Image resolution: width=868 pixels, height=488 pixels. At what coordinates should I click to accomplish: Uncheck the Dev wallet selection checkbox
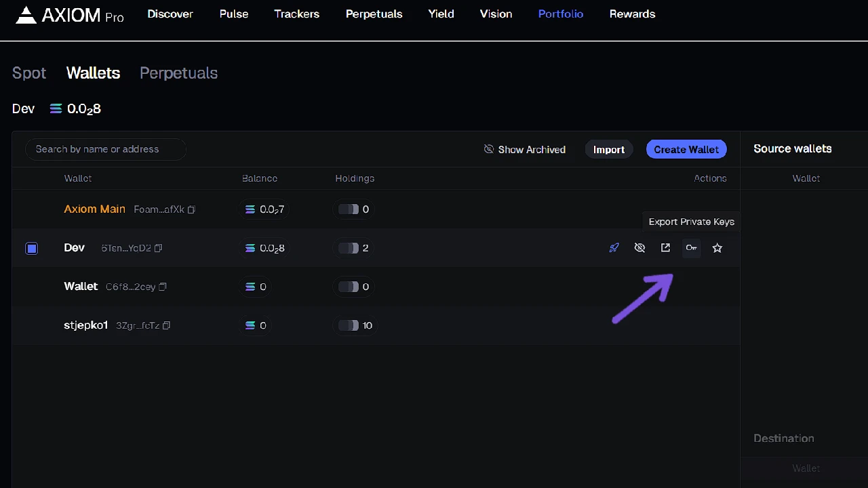(x=31, y=248)
